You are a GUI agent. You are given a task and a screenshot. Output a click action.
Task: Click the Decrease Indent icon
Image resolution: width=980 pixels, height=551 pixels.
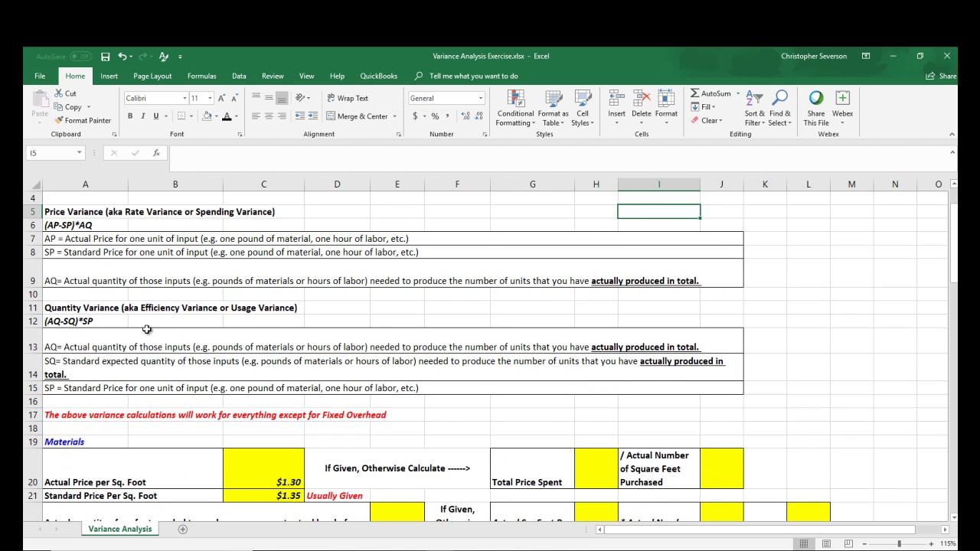(299, 116)
